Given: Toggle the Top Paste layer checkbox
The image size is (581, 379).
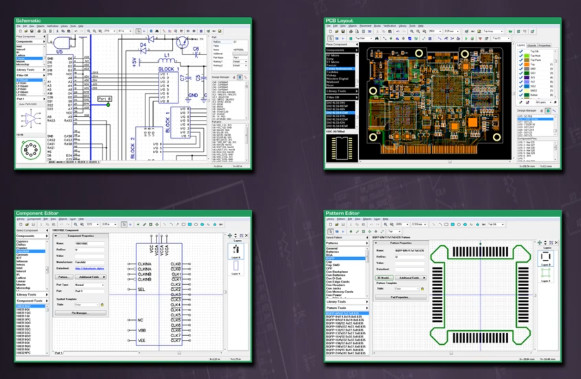Looking at the screenshot, I should click(x=521, y=60).
